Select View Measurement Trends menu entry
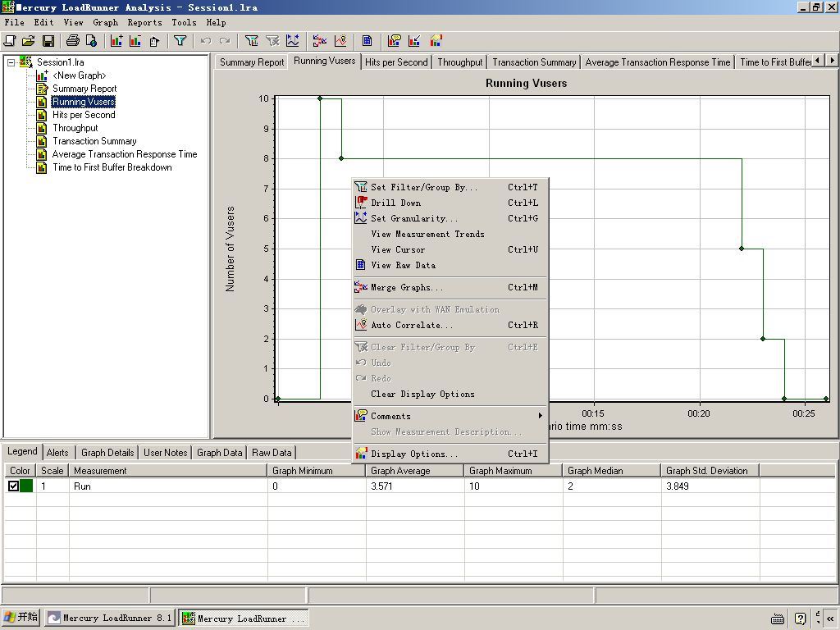Screen dimensions: 840x630 click(450, 234)
